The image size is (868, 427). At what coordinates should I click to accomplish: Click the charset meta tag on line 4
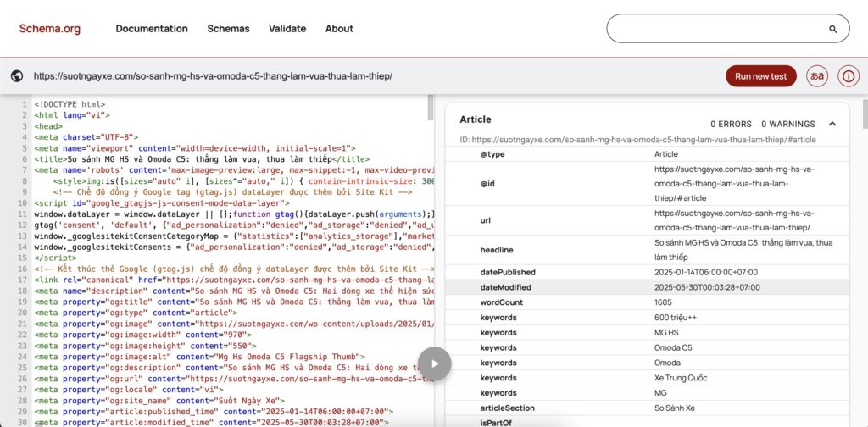pos(86,136)
